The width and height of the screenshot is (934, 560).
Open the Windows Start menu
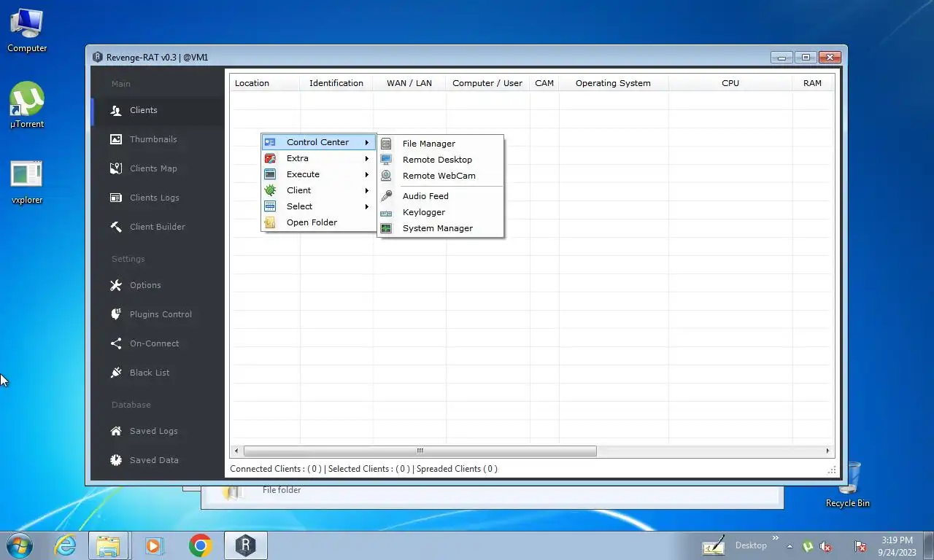[20, 545]
